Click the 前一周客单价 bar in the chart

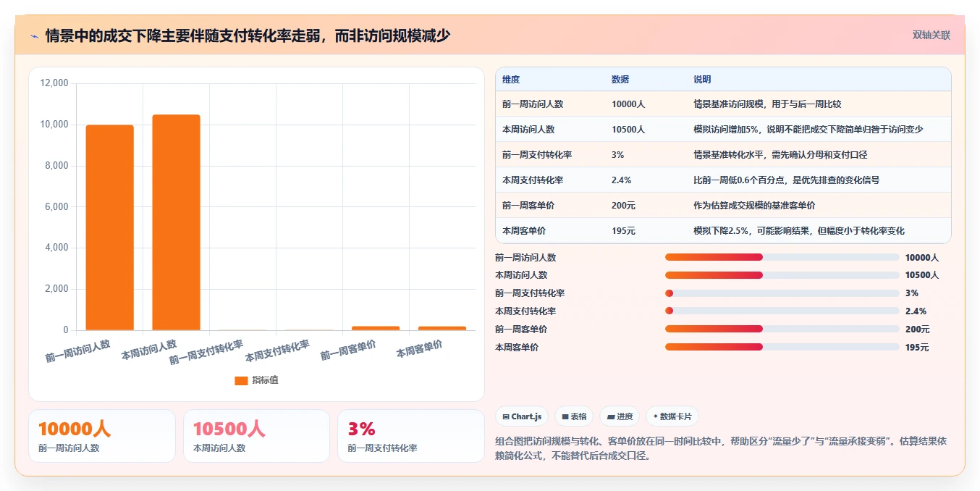(376, 328)
